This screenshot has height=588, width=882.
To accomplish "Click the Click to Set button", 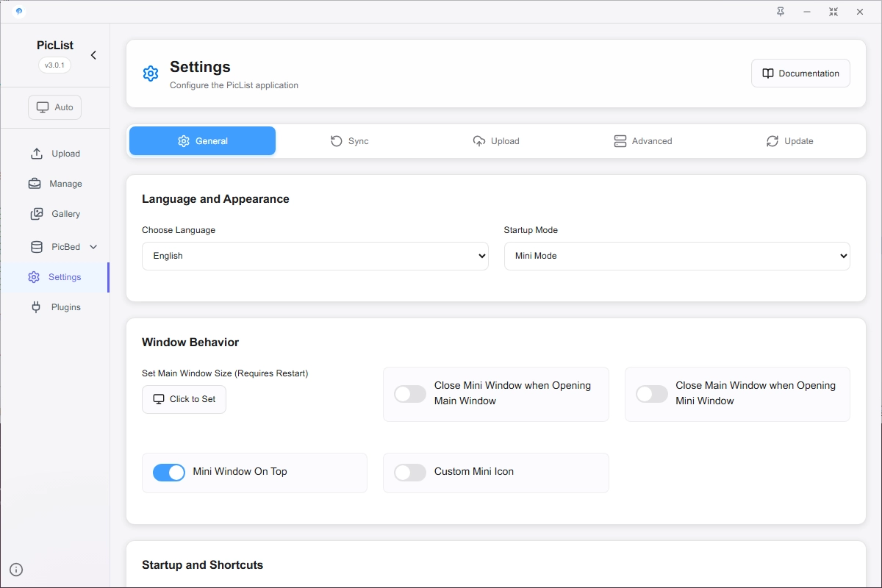I will (x=184, y=399).
